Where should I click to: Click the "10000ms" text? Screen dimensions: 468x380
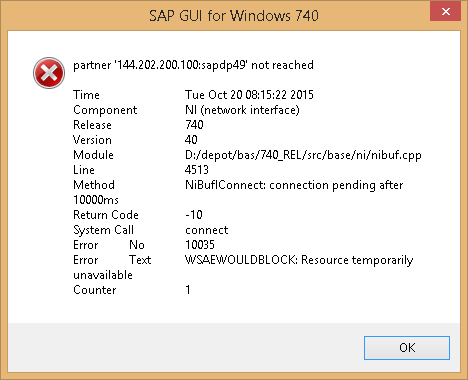point(96,200)
